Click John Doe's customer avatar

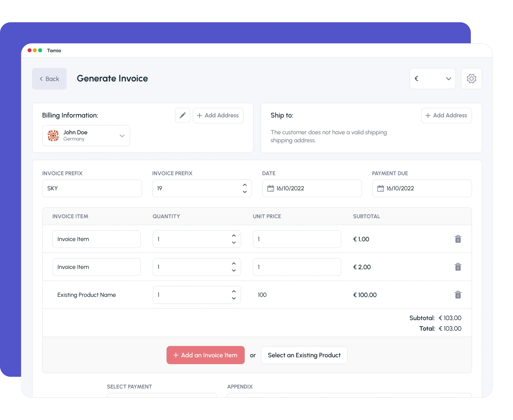(53, 135)
